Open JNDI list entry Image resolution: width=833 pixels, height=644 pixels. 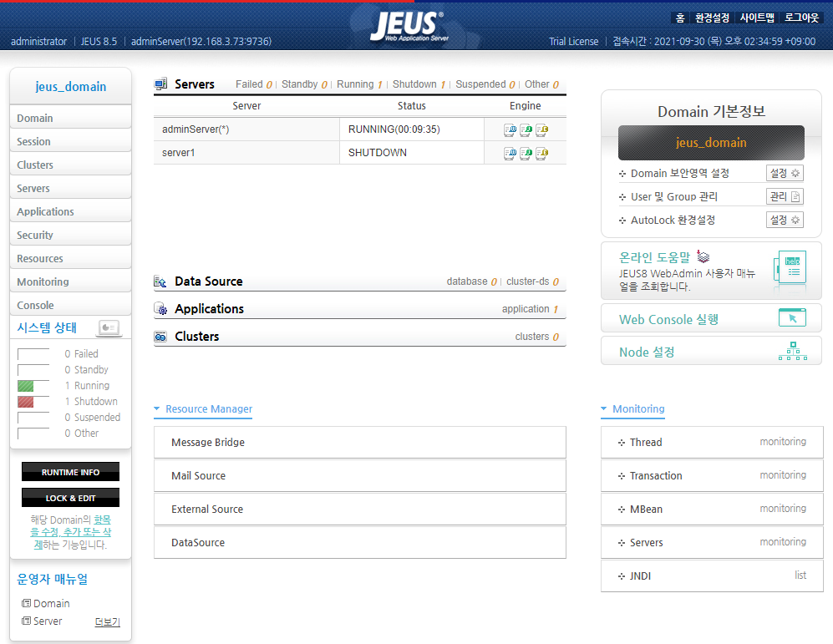(x=712, y=576)
